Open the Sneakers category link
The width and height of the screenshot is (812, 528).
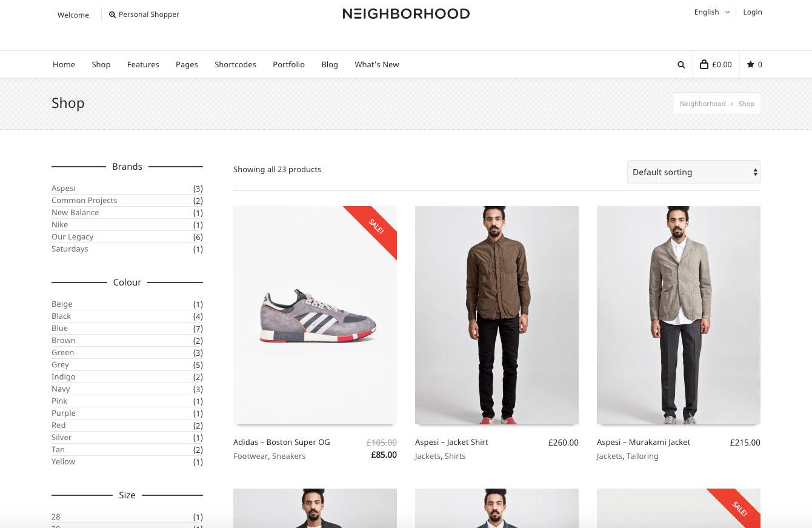289,456
